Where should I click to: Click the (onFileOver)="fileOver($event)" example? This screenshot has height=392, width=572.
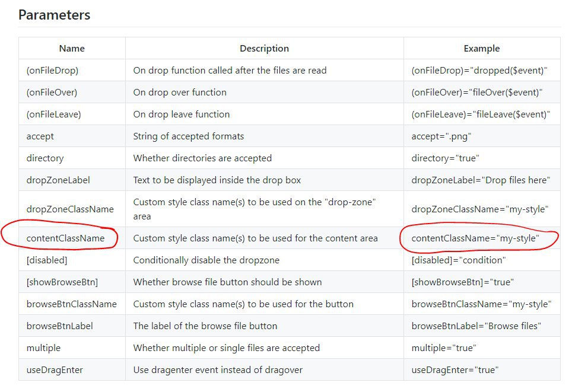tap(477, 93)
